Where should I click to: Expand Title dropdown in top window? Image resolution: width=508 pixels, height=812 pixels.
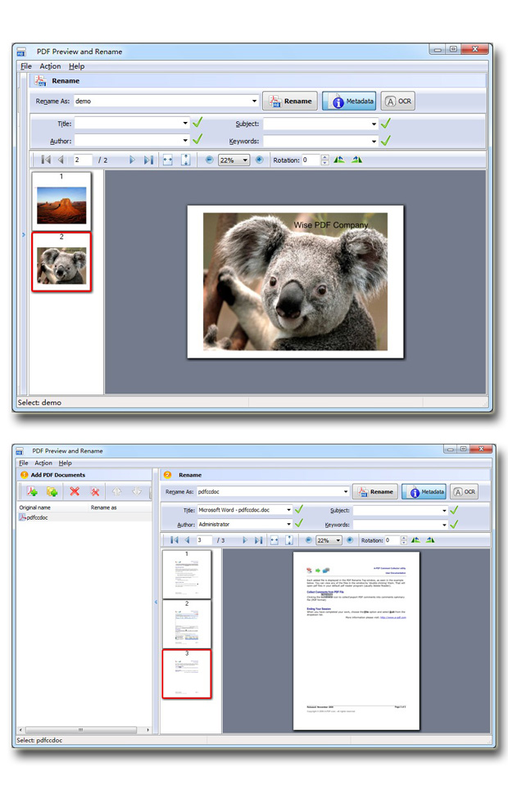[x=185, y=124]
